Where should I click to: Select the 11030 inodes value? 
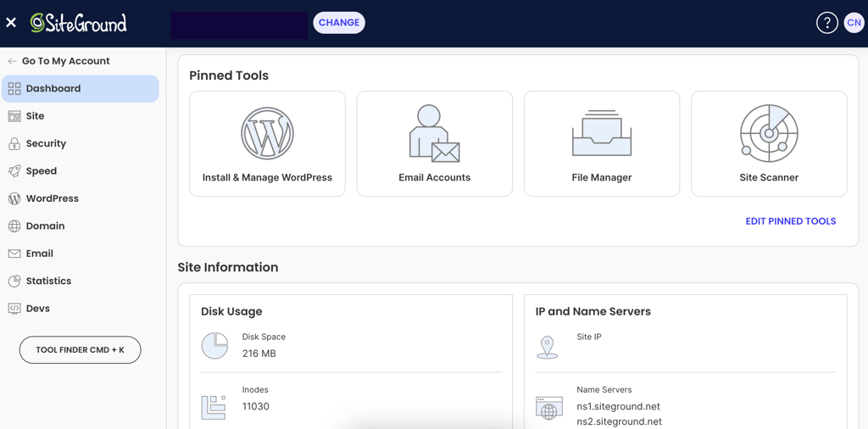256,406
